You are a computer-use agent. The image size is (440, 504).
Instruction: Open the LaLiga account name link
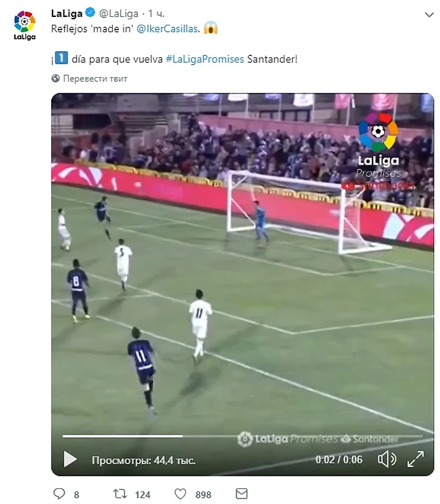point(67,13)
